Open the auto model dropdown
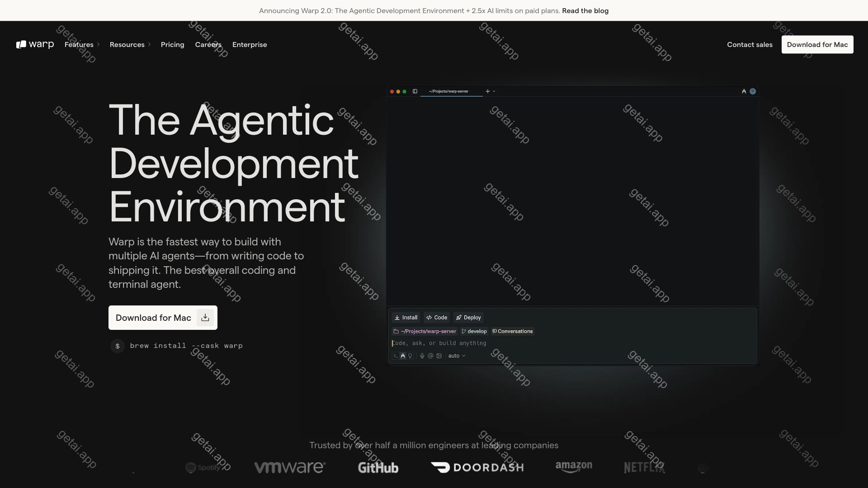The width and height of the screenshot is (868, 488). coord(457,356)
